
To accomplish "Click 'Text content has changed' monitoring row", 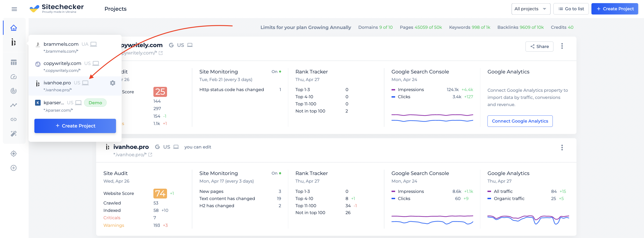I will 240,198.
